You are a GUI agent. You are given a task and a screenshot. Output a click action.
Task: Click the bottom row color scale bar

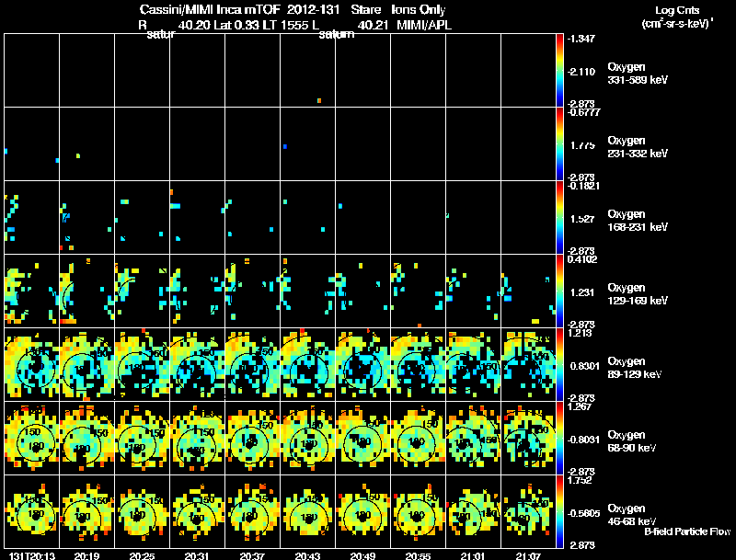pos(559,511)
